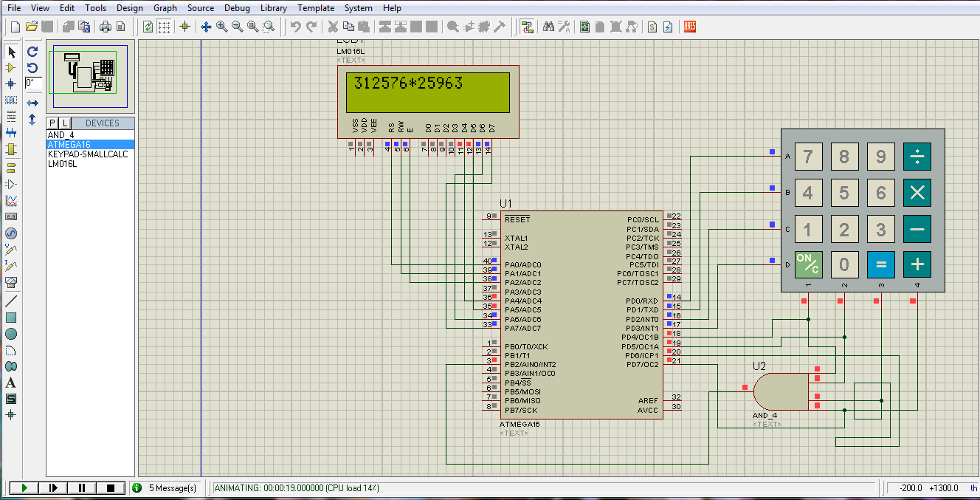The height and width of the screenshot is (500, 980).
Task: Click the Zoom Out magnifier icon
Action: 238,27
